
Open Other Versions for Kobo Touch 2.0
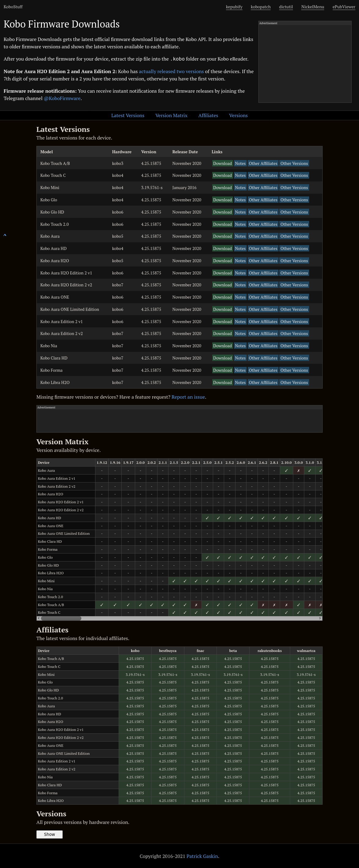coord(294,224)
